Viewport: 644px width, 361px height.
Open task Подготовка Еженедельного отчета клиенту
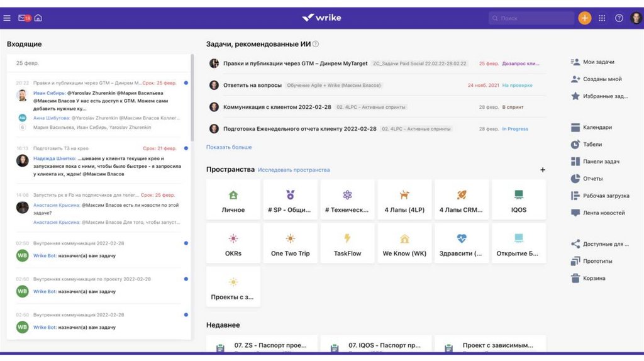(x=300, y=128)
